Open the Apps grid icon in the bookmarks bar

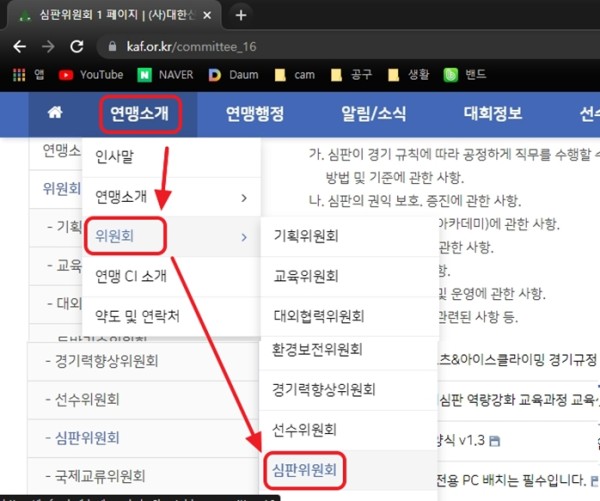click(19, 75)
